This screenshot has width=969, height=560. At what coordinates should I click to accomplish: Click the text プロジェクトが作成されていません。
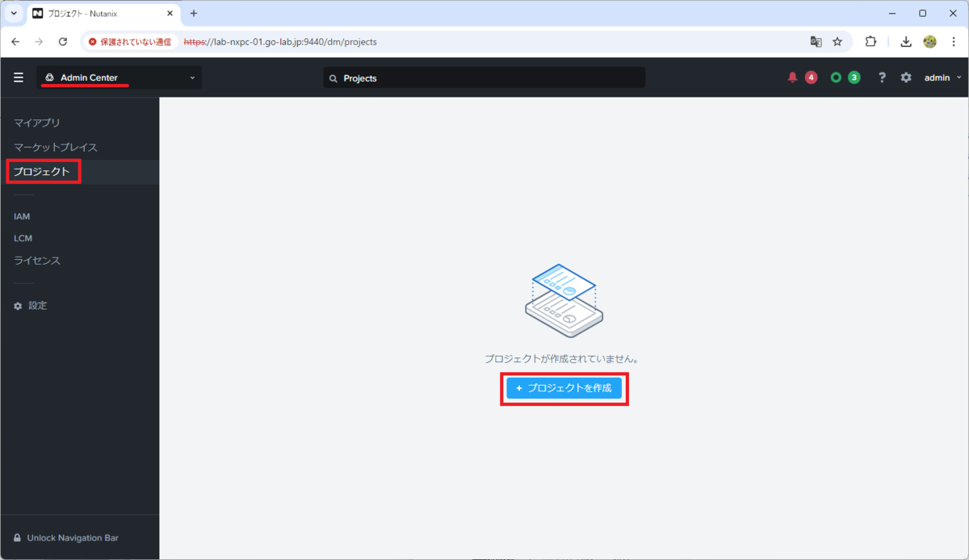coord(564,358)
